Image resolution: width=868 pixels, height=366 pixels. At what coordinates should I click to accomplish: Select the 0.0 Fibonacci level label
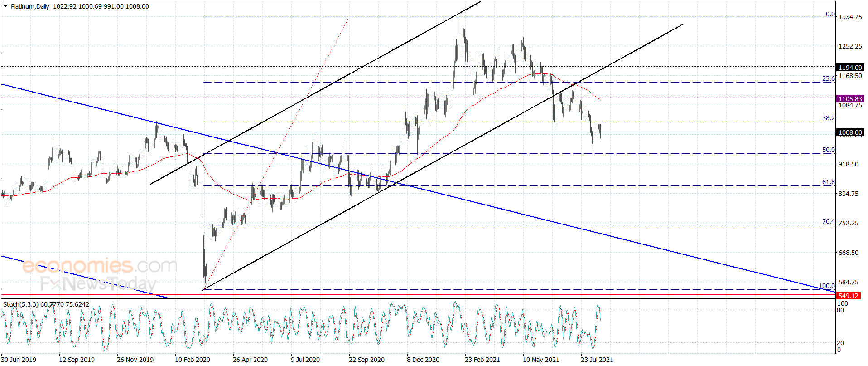[830, 14]
